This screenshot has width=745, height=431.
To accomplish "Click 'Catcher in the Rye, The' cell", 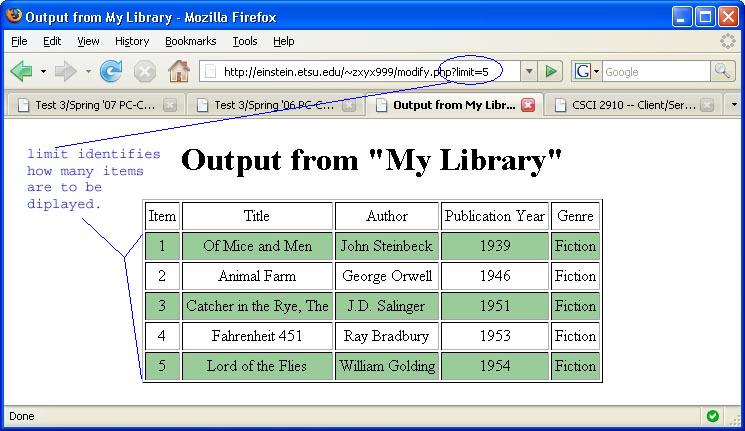I will coord(257,306).
